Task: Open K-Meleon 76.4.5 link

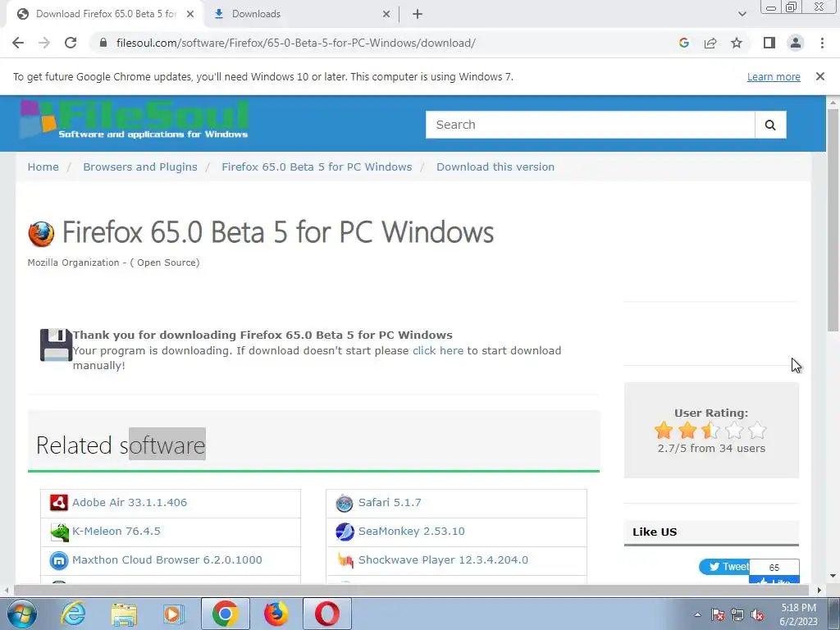Action: tap(116, 531)
